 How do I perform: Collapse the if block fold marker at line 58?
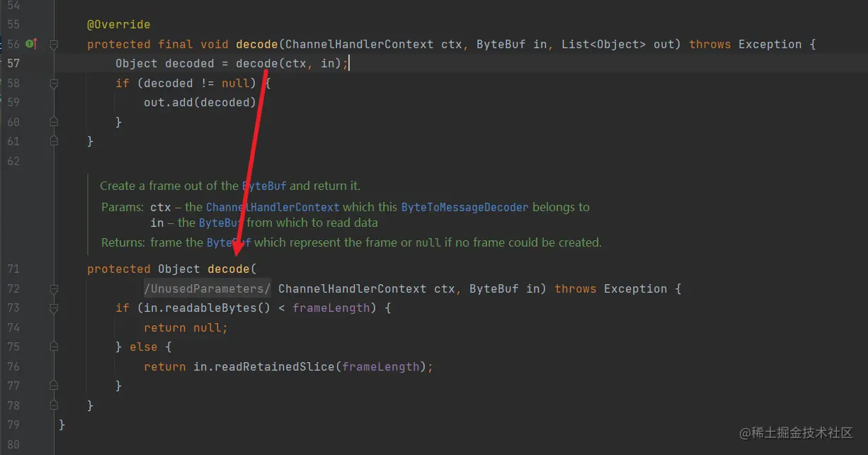click(54, 83)
